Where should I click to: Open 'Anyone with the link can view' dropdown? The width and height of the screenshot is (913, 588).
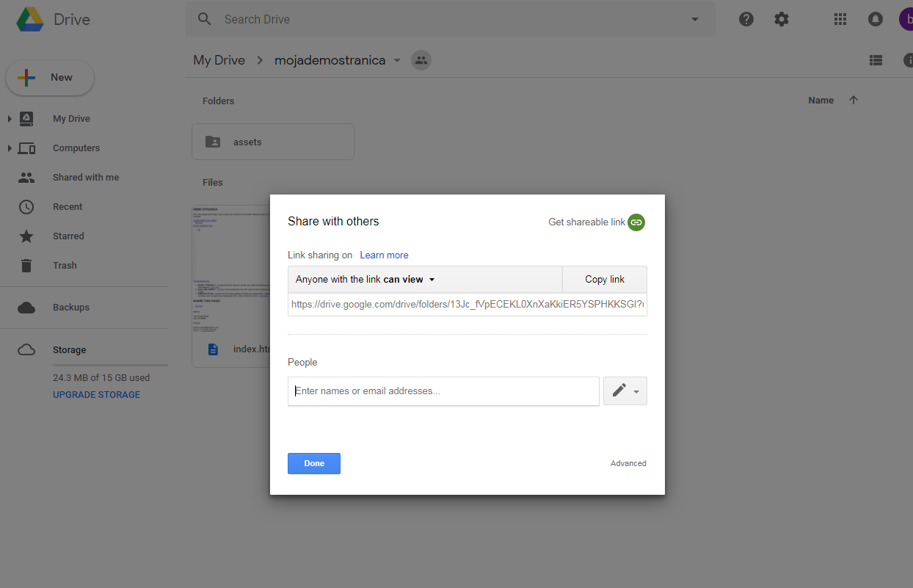click(x=365, y=280)
